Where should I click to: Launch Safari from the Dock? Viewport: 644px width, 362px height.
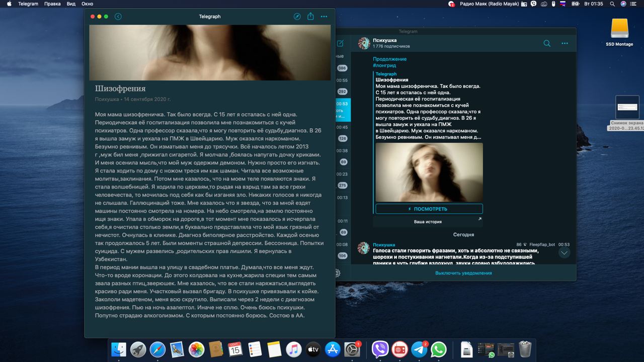coord(157,349)
